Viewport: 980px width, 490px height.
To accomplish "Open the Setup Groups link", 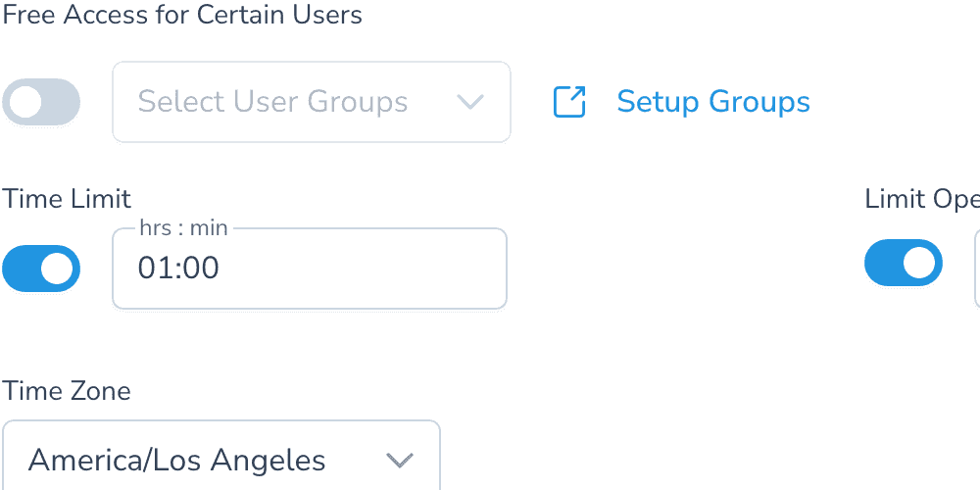I will [x=713, y=102].
